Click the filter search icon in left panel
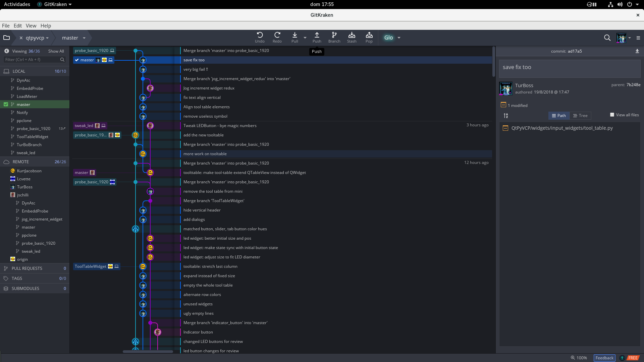The height and width of the screenshot is (362, 644). (x=62, y=60)
